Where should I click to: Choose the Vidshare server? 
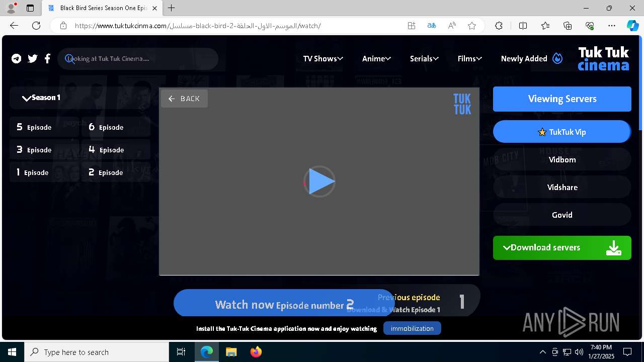click(x=562, y=187)
